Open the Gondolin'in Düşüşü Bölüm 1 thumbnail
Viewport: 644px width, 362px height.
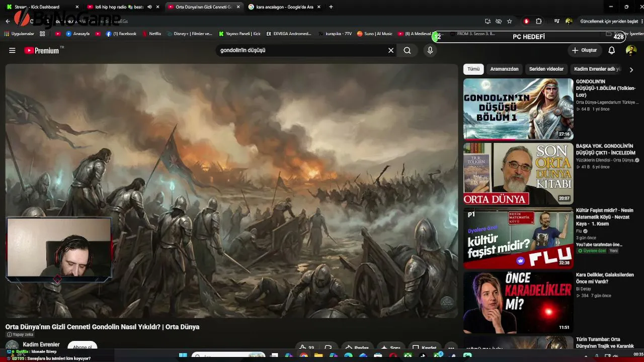click(518, 109)
